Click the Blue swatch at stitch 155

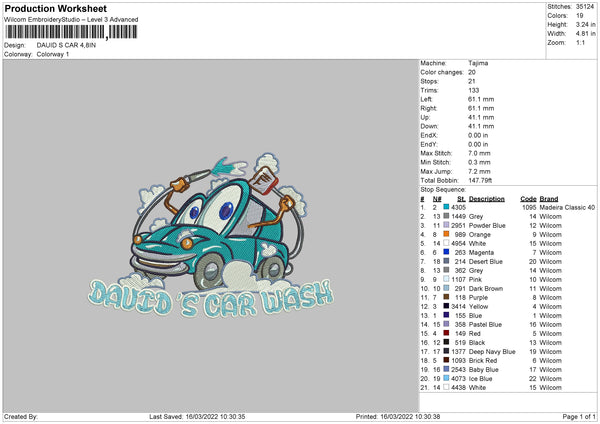(446, 315)
